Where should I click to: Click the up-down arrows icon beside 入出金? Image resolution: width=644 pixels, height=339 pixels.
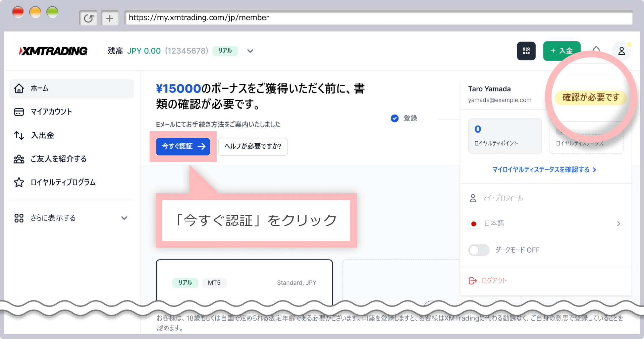point(19,135)
